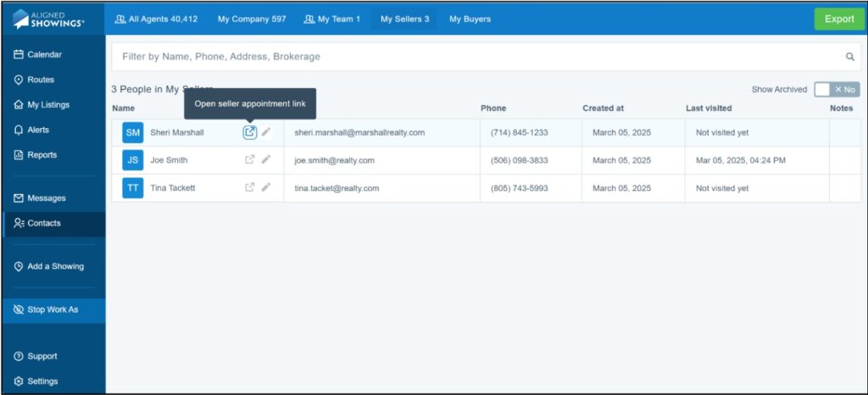Focus the contact filter search field
Viewport: 868px width, 395px height.
pos(475,57)
